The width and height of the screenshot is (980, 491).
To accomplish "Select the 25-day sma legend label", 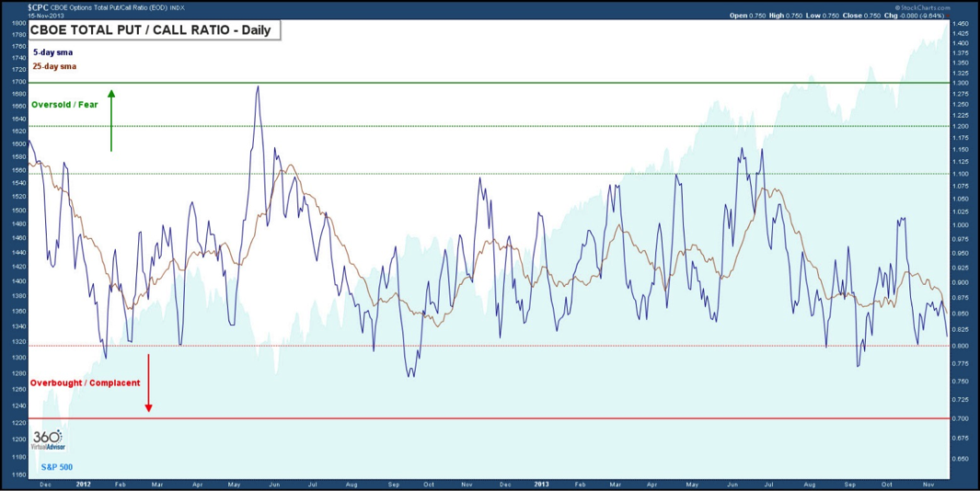I will [x=54, y=67].
